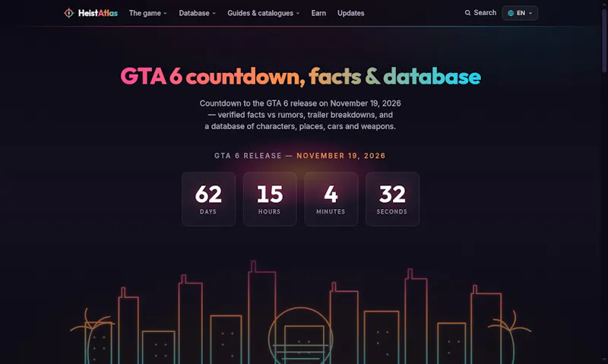Screen dimensions: 608x364
Task: Expand the Database menu
Action: pos(197,13)
